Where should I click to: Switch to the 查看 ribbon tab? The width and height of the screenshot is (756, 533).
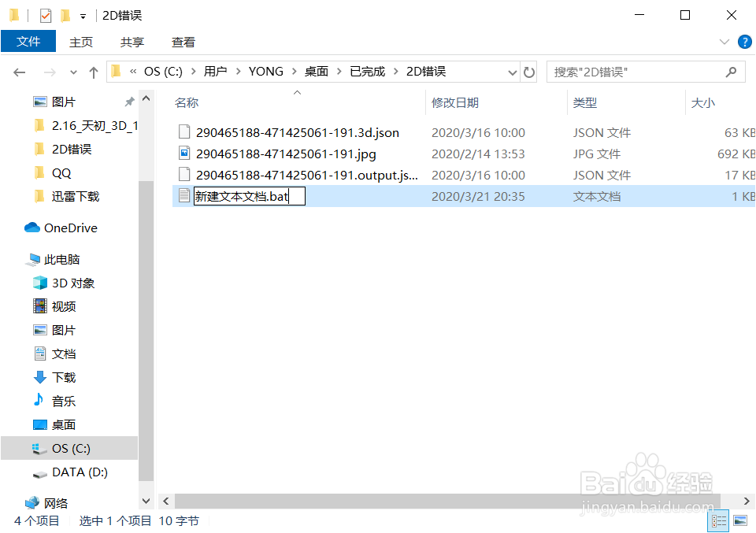pos(183,42)
